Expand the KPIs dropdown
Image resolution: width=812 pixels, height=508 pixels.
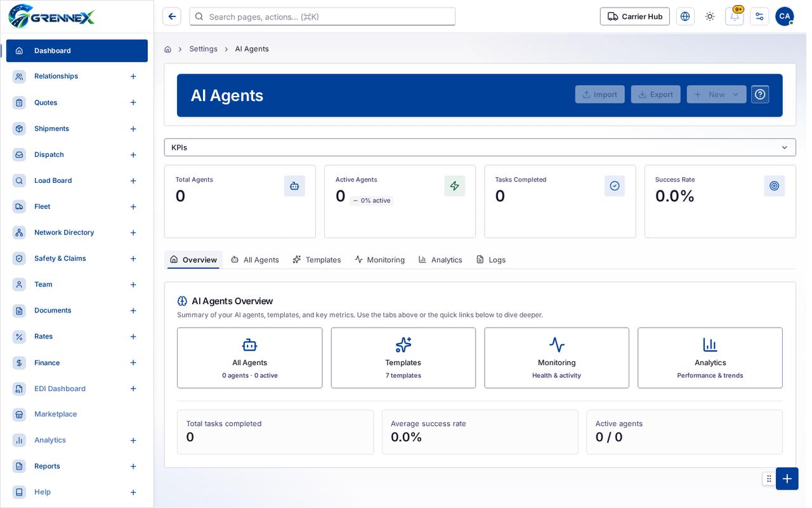(x=480, y=147)
